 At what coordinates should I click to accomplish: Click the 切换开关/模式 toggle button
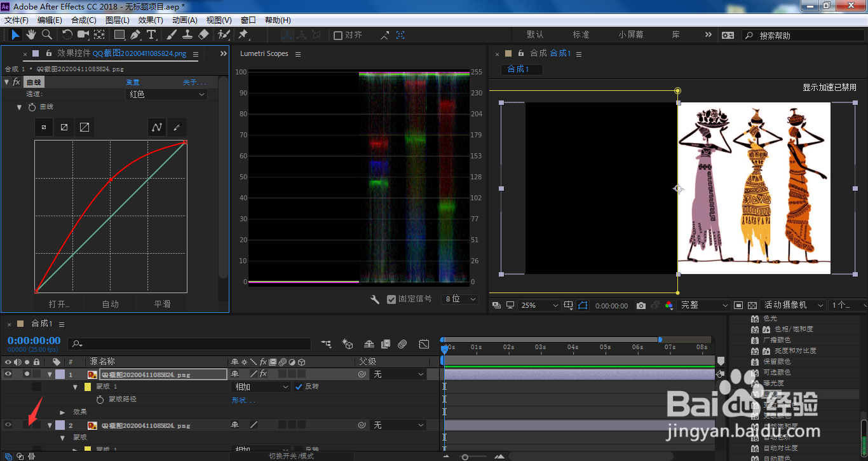coord(291,456)
